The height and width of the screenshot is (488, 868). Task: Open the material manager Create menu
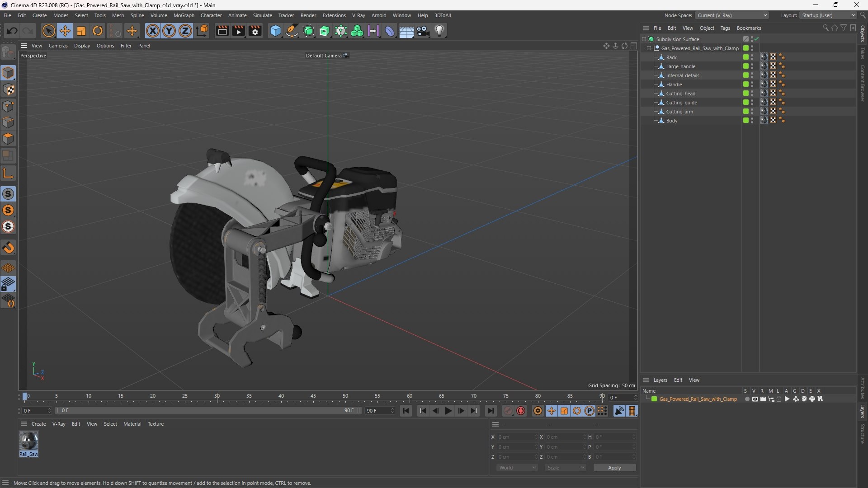pyautogui.click(x=38, y=424)
